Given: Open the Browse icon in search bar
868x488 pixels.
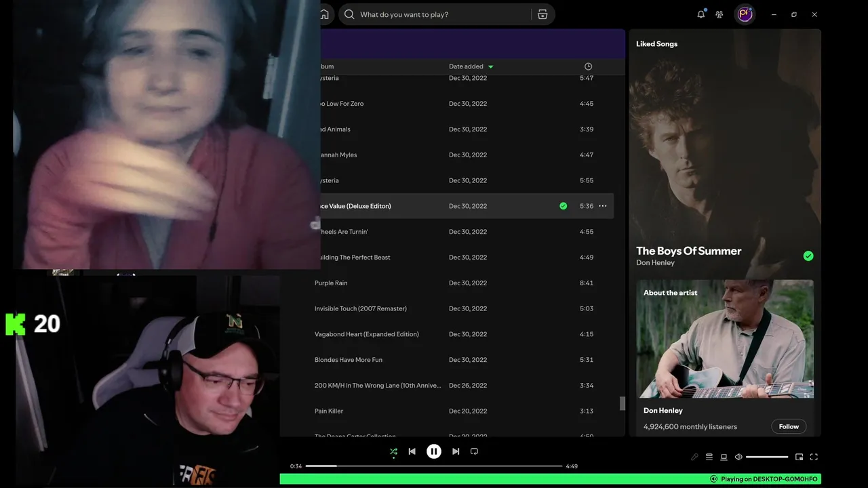Looking at the screenshot, I should 542,14.
